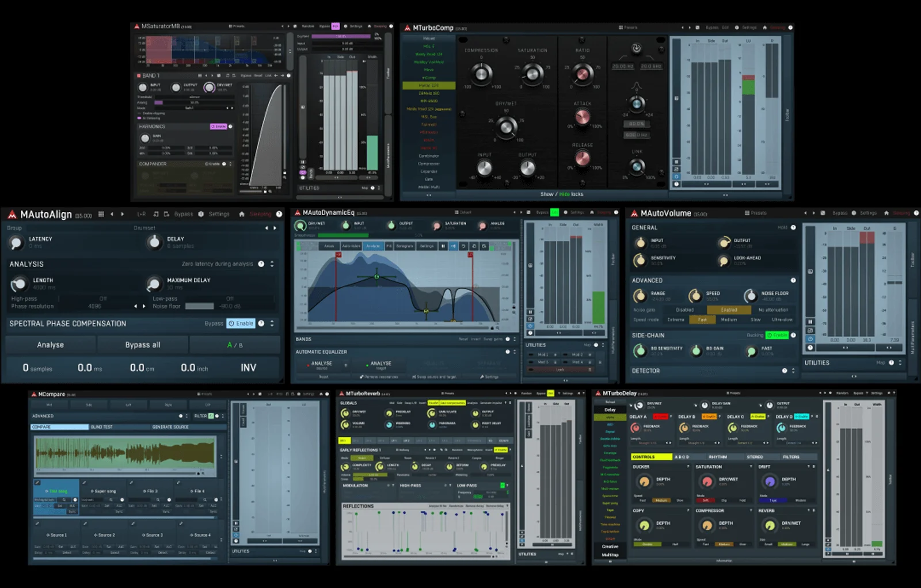Adjust the SATURATION knob in MAutoDynamicEq
The width and height of the screenshot is (921, 588).
[437, 226]
